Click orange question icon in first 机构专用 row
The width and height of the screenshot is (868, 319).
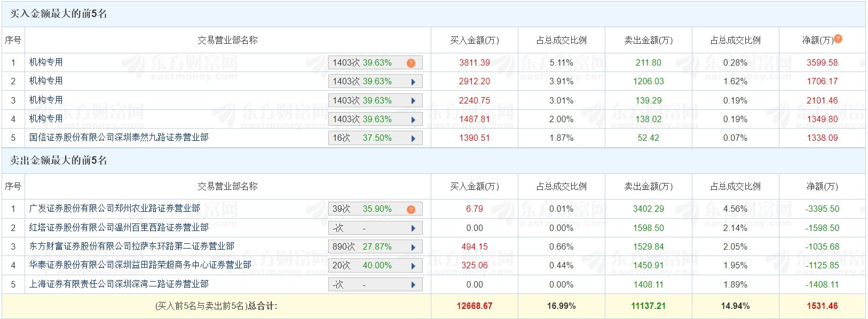click(411, 63)
